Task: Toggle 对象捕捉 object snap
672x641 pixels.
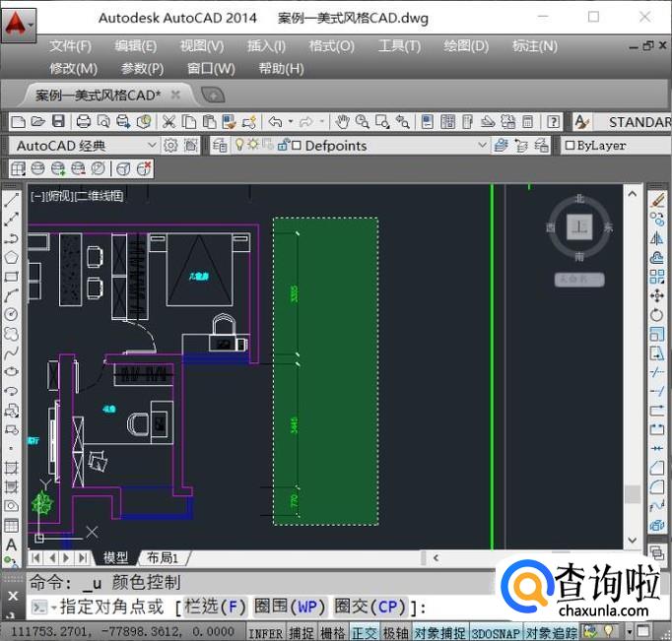Action: click(439, 632)
